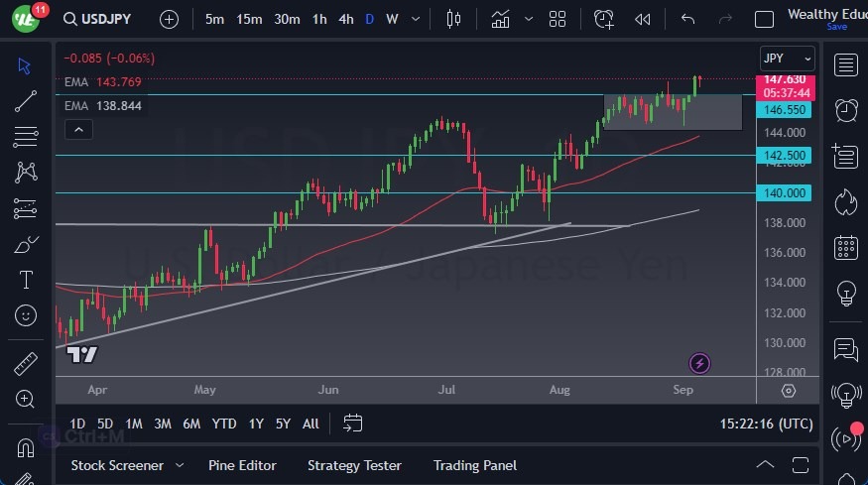
Task: Open the alerts clock panel
Action: (845, 110)
